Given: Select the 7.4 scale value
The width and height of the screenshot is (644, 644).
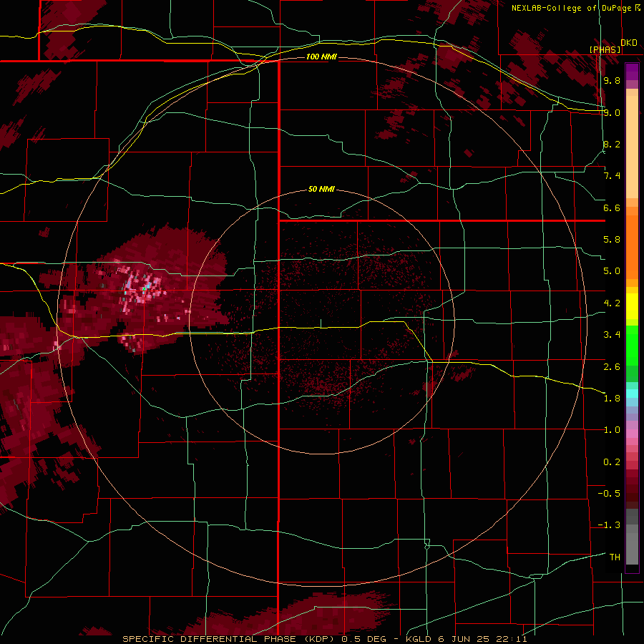Looking at the screenshot, I should pyautogui.click(x=612, y=176).
